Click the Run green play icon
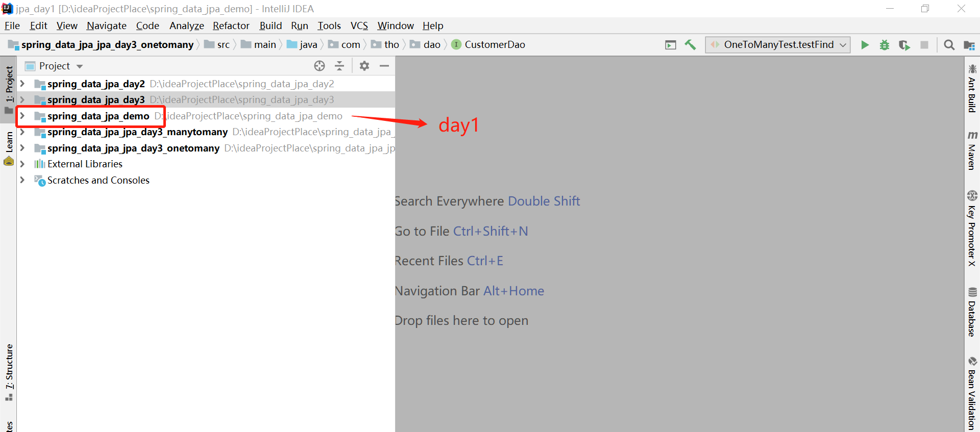 click(865, 45)
